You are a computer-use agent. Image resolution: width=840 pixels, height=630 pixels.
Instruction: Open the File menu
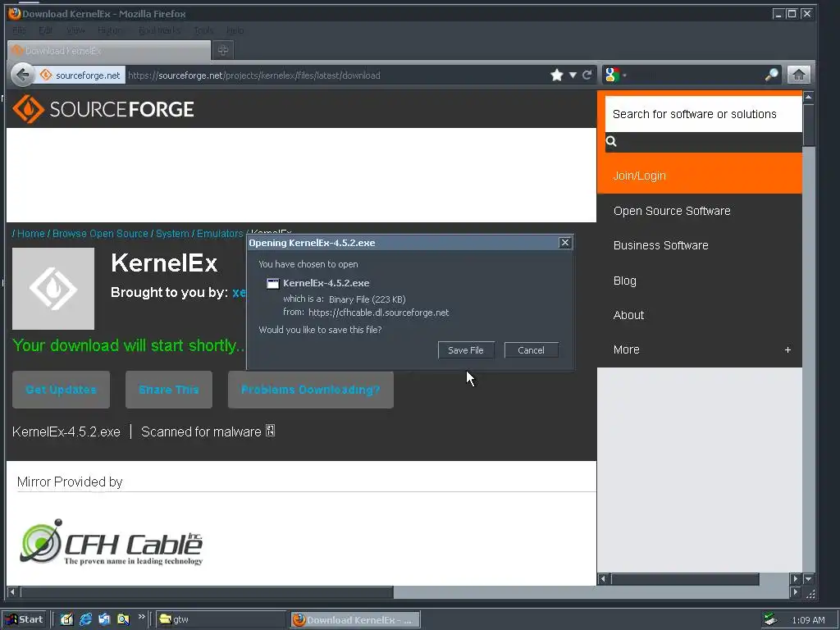(19, 30)
